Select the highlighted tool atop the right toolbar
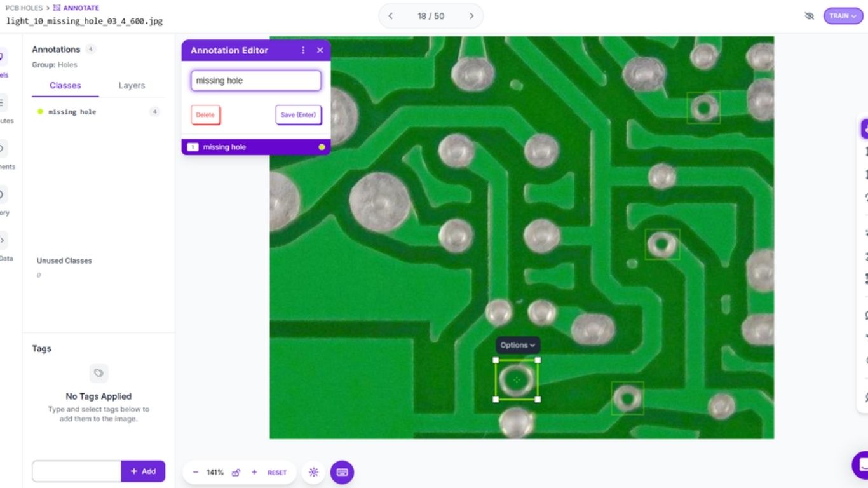 click(x=865, y=128)
